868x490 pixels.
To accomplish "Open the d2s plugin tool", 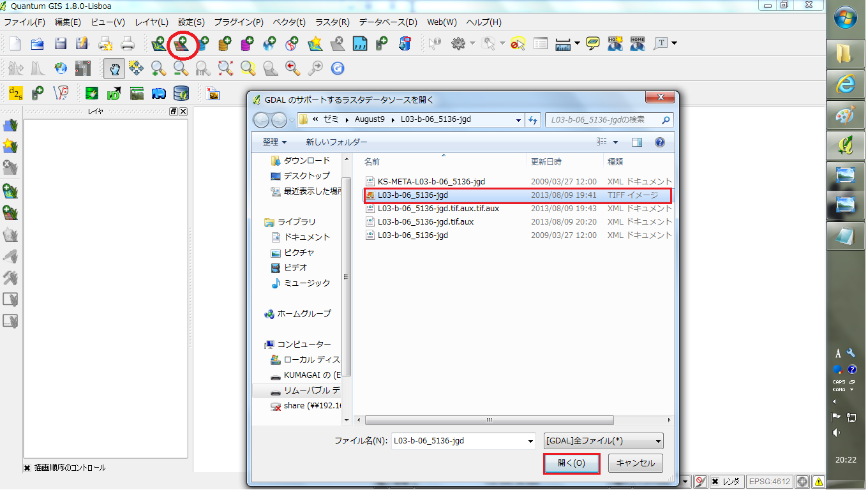I will click(15, 93).
